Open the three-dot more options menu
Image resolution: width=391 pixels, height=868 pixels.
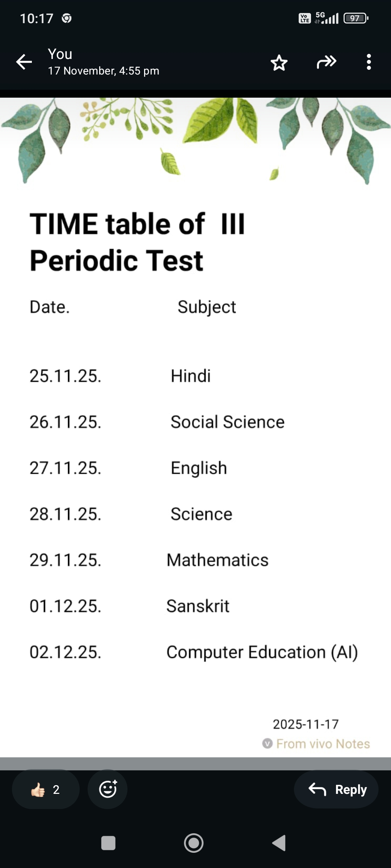[x=369, y=62]
